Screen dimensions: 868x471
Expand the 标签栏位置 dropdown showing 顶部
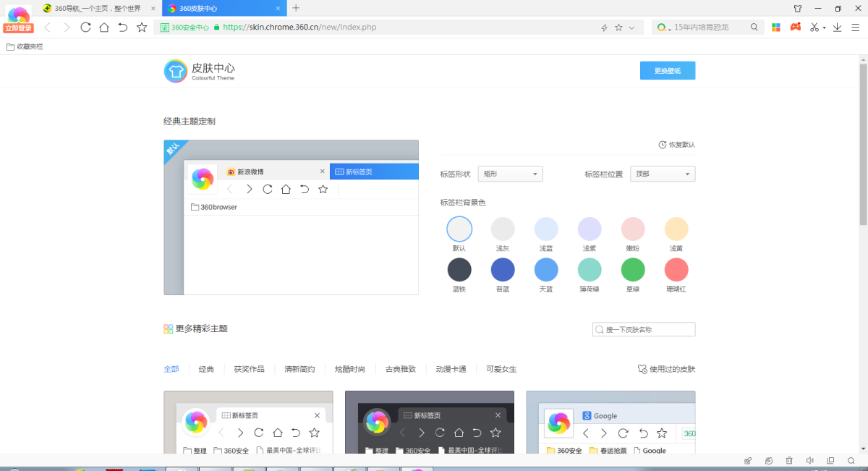coord(663,174)
